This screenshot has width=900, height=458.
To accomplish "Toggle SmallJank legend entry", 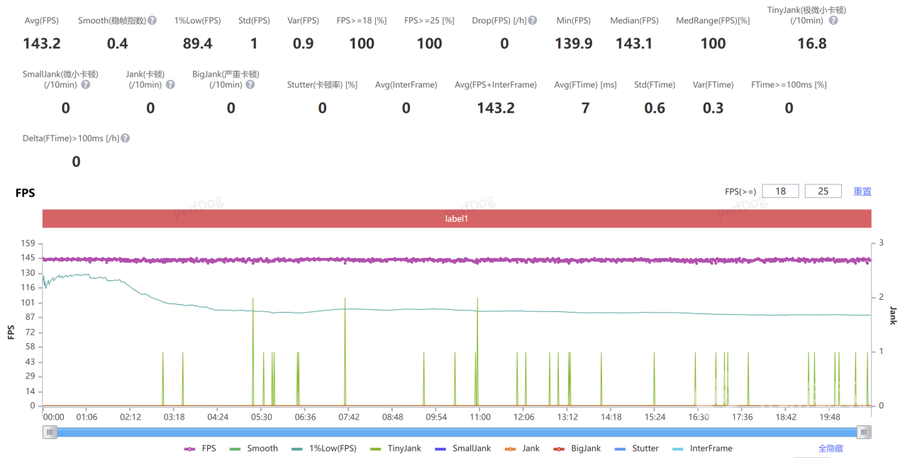I will click(463, 448).
